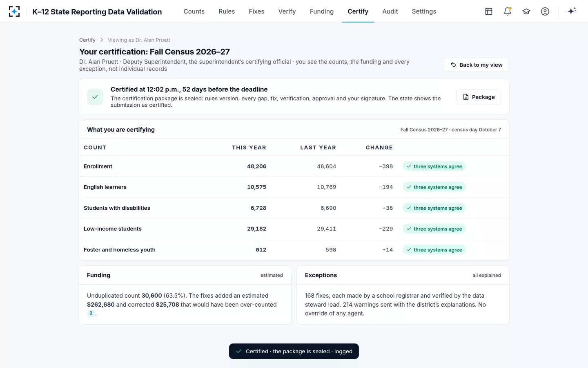588x368 pixels.
Task: Select the Students with disabilities label
Action: [x=117, y=208]
